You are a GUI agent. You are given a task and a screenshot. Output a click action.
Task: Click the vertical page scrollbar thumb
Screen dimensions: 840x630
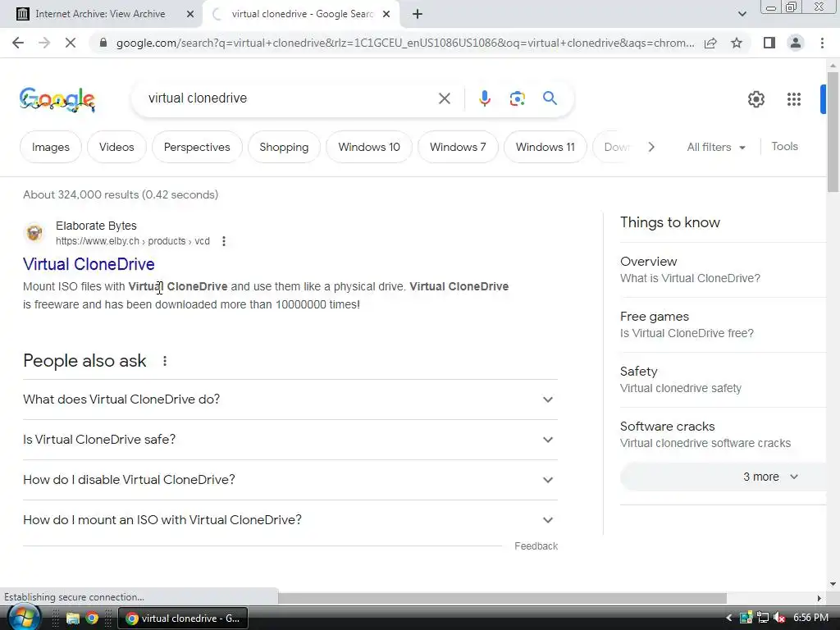coord(833,132)
